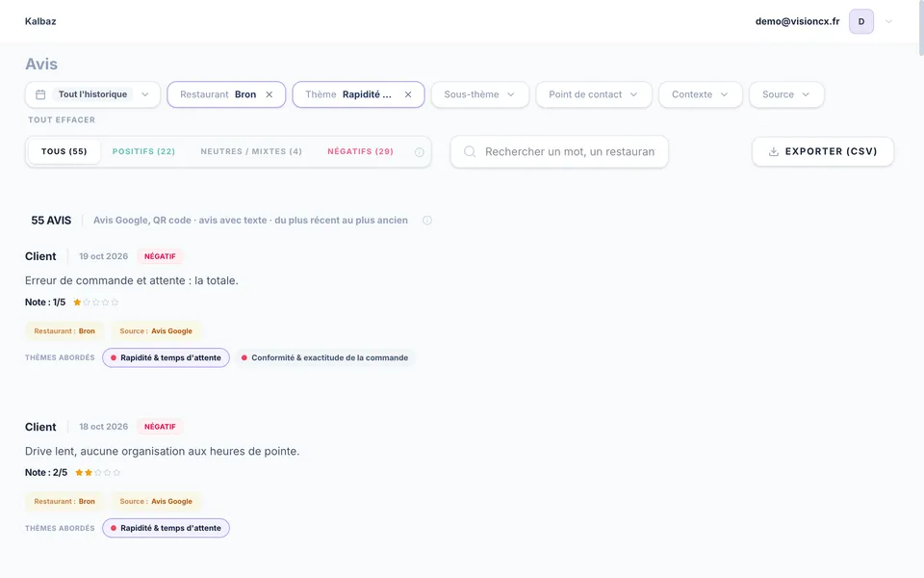Image resolution: width=924 pixels, height=578 pixels.
Task: Open the Contexte filter dropdown
Action: pos(700,94)
